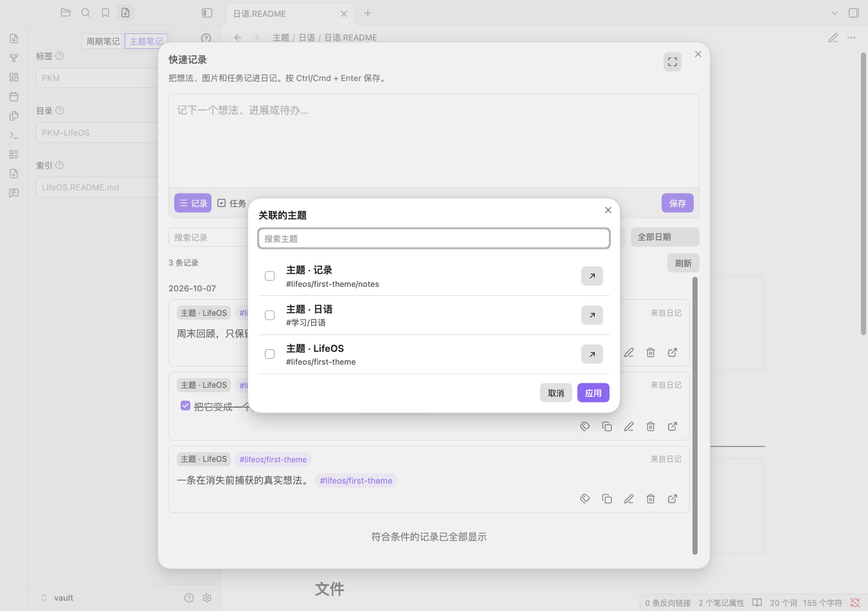Toggle the right sidebar panel icon

(x=854, y=13)
